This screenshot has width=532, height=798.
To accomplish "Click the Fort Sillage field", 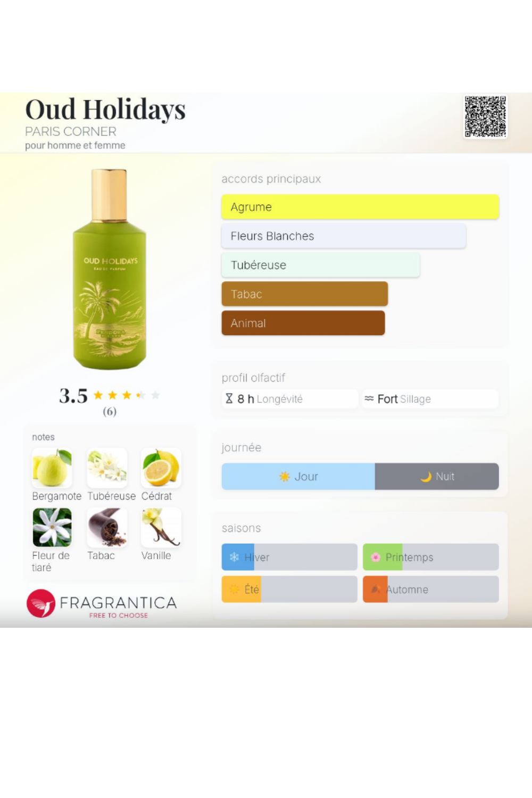I will [430, 399].
